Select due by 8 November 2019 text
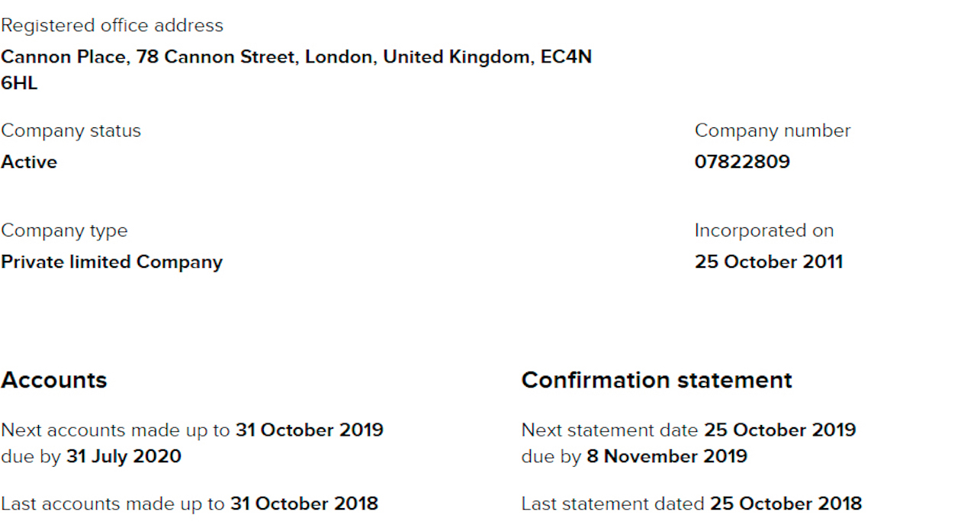 635,457
